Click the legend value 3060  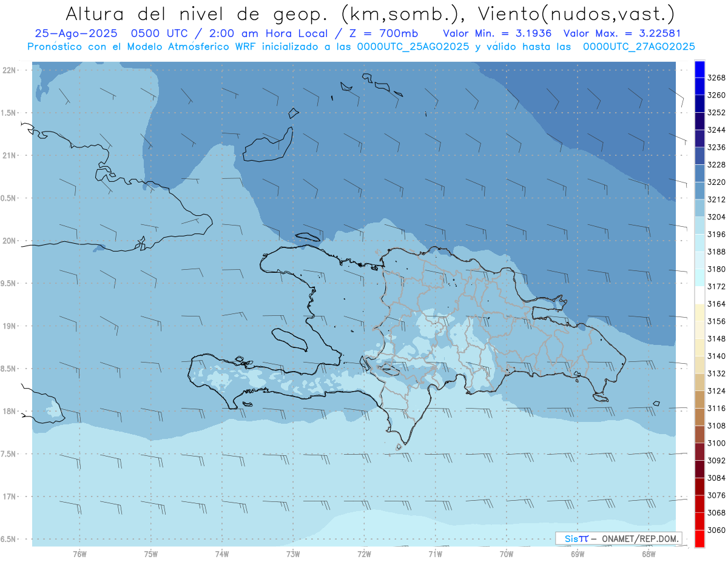click(x=716, y=530)
